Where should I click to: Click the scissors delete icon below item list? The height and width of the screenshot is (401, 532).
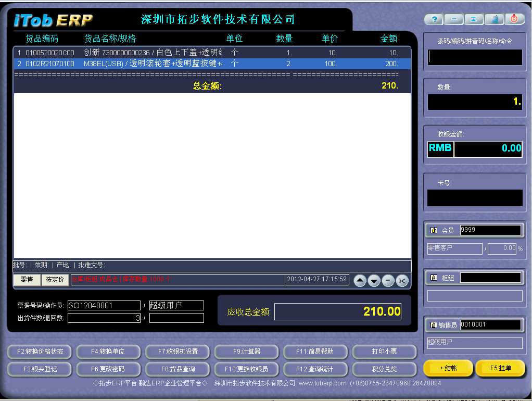(x=401, y=281)
